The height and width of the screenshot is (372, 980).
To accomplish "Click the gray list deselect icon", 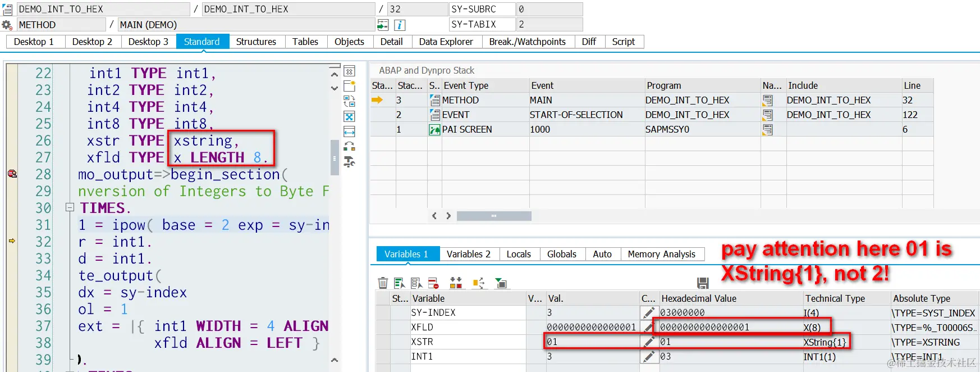I will click(416, 283).
